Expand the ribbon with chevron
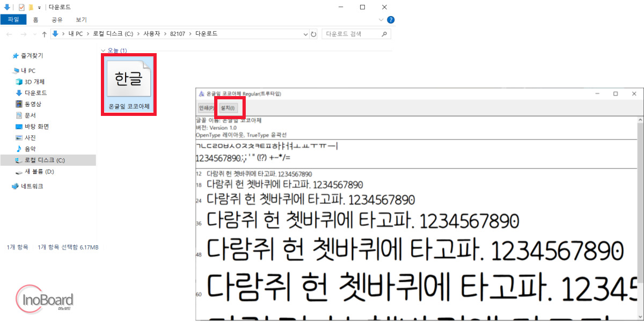 point(381,20)
